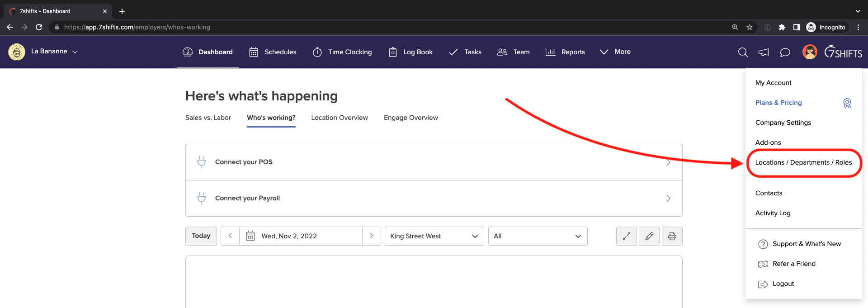The width and height of the screenshot is (868, 308).
Task: Click the plug icon beside Connect your Payroll
Action: pyautogui.click(x=202, y=198)
